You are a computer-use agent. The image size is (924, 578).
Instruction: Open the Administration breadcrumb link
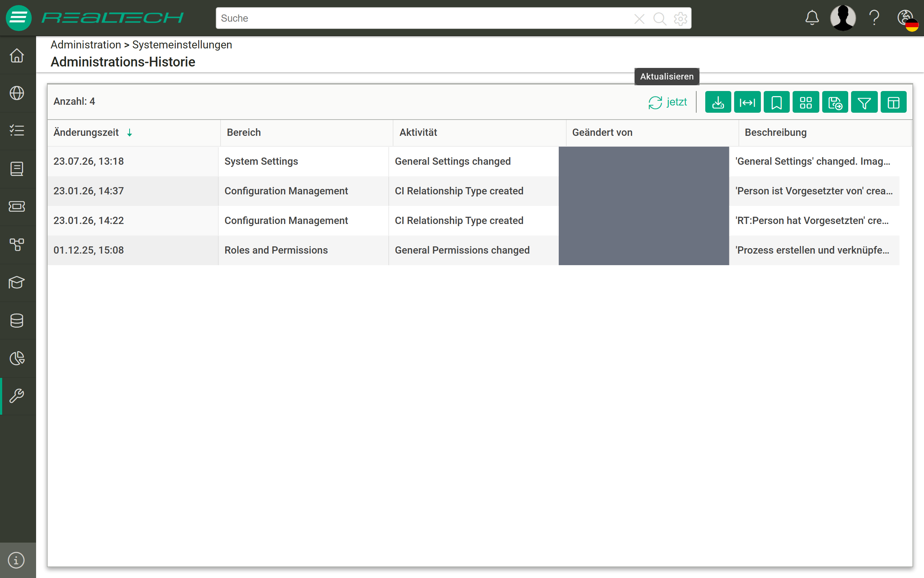[x=86, y=45]
